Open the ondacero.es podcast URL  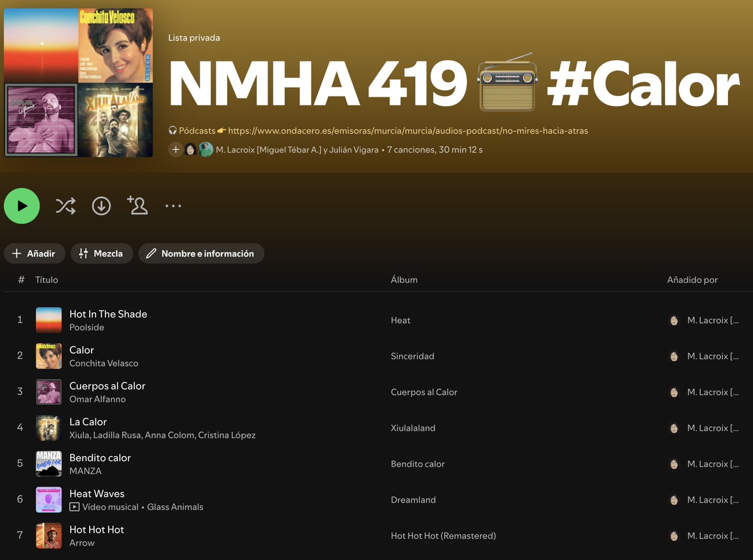[x=408, y=131]
